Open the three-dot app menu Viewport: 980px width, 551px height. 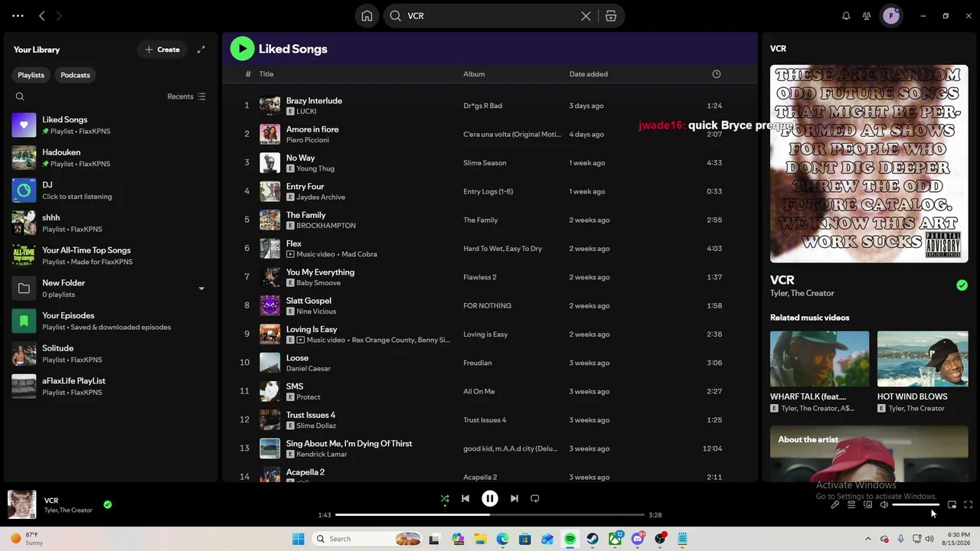18,15
